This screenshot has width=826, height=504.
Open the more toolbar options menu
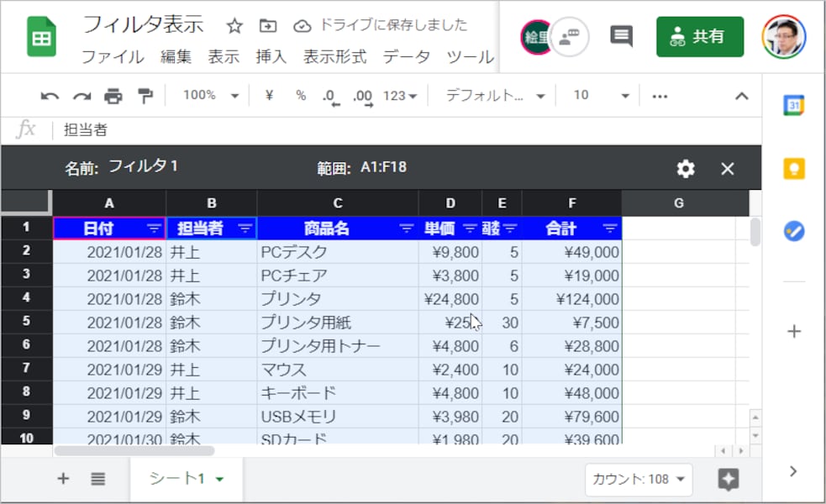pyautogui.click(x=660, y=96)
